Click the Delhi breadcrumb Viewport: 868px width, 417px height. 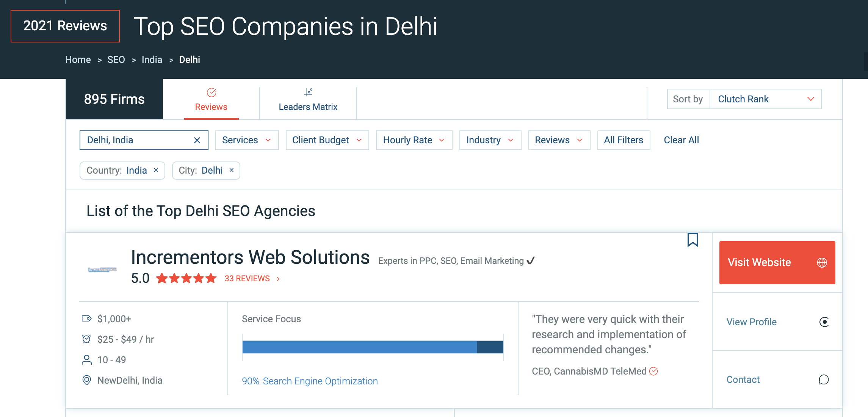[190, 60]
